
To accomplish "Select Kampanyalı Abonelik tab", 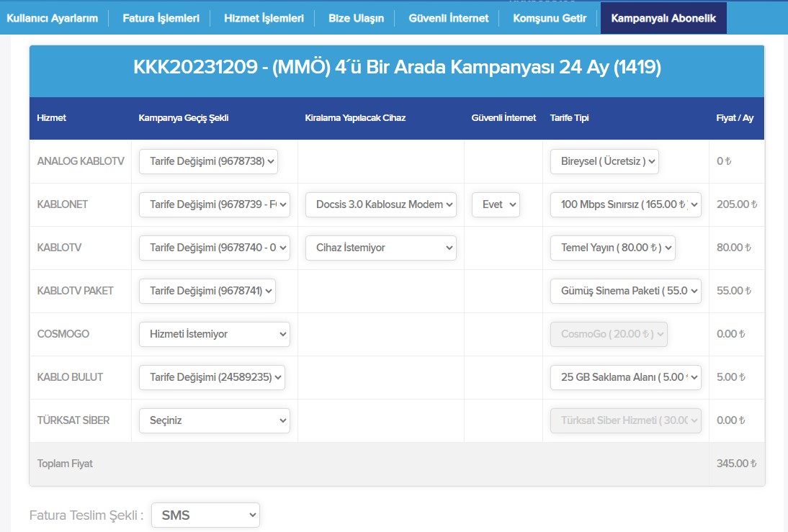I will tap(663, 18).
